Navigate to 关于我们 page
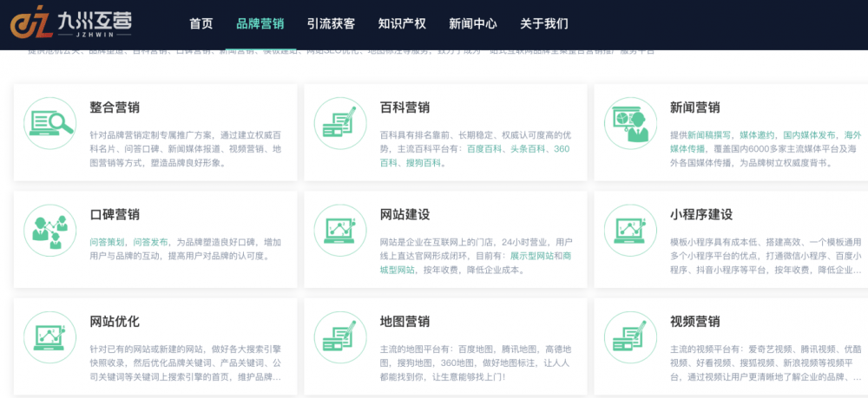The image size is (868, 398). tap(544, 24)
